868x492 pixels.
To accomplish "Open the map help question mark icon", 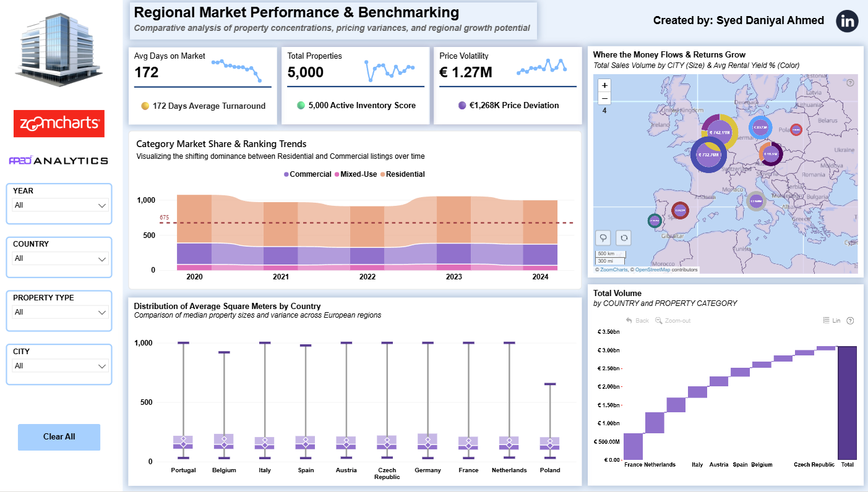I will (x=850, y=83).
